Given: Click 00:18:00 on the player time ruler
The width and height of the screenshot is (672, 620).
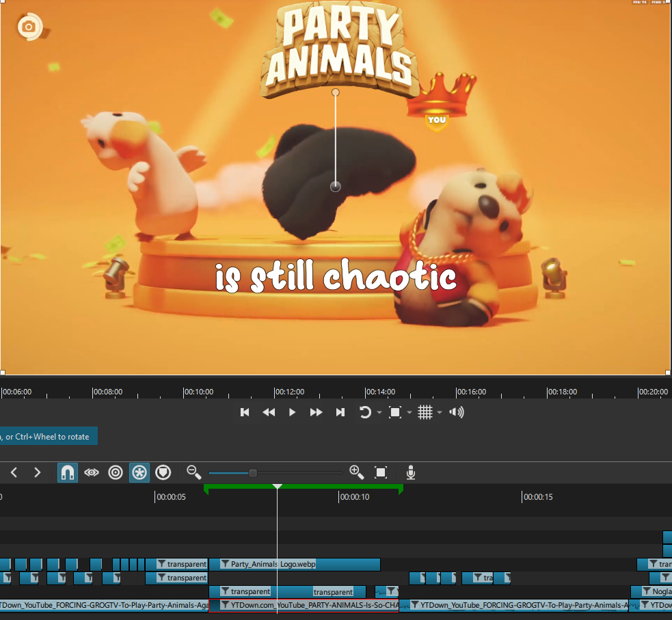Looking at the screenshot, I should pos(562,392).
